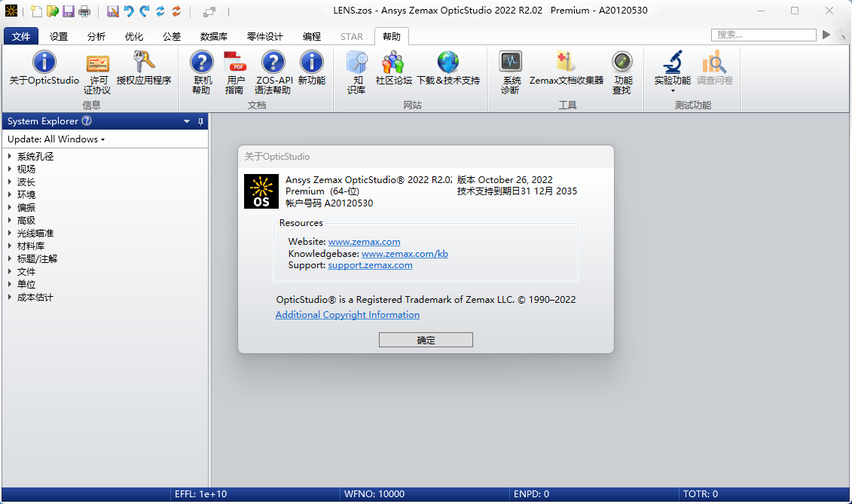Click the www.zemax.com/kb knowledgebase link

pos(405,253)
